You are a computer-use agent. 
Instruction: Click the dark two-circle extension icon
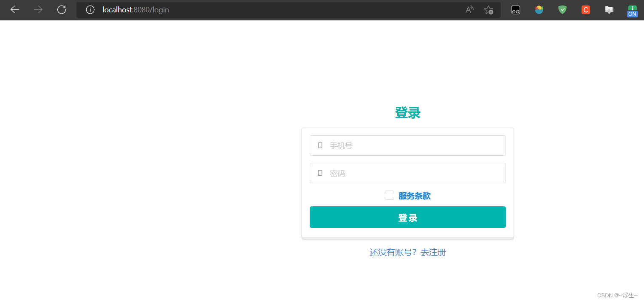click(x=515, y=9)
